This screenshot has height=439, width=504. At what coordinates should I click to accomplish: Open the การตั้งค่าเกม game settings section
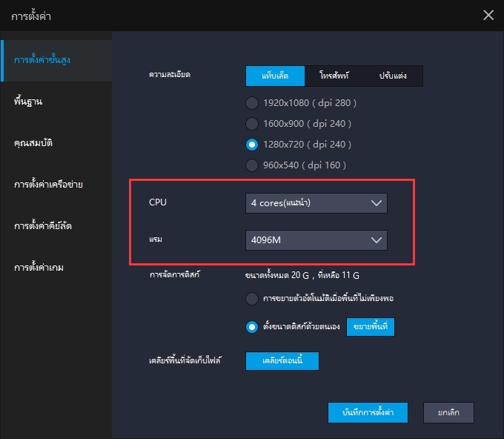43,267
